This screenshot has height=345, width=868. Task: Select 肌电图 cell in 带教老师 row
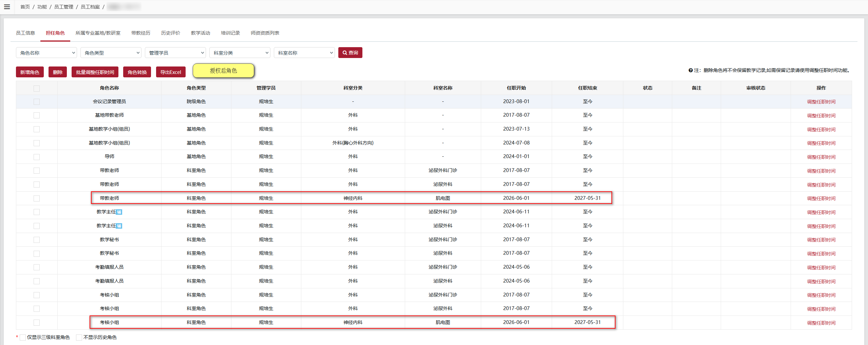[x=443, y=198]
